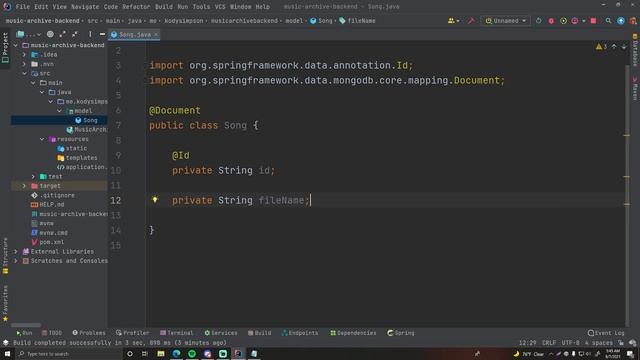The width and height of the screenshot is (640, 360).
Task: Expand the .mvn folder
Action: (24, 64)
